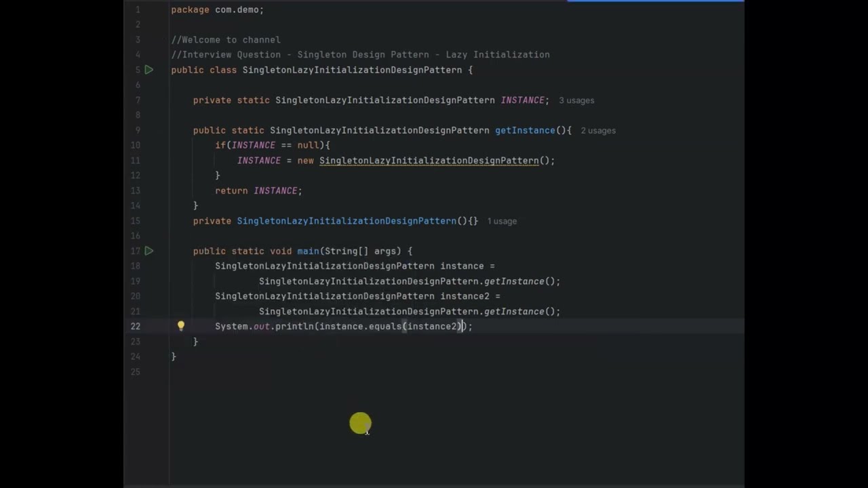Screen dimensions: 868x488
Task: Click 'if(INSTANCE == null){' on line 10
Action: point(273,145)
